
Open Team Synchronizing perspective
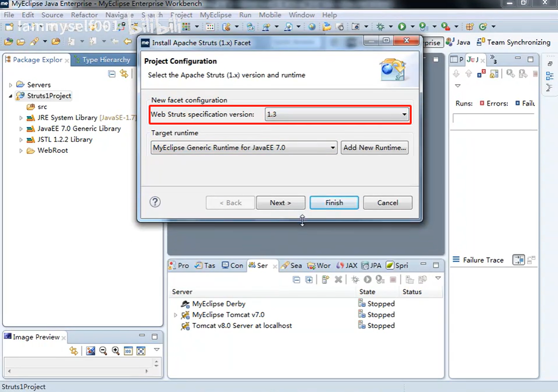click(513, 42)
